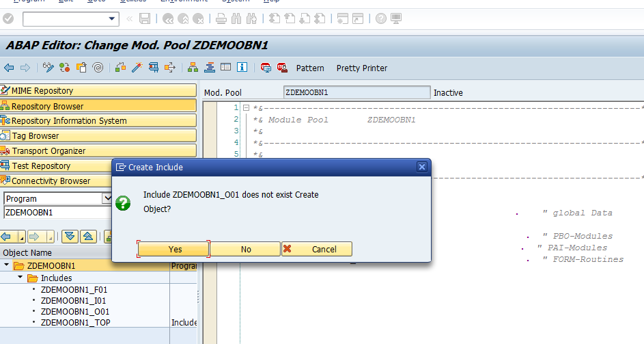Click No in Create Include dialog
Viewport: 644px width, 344px height.
[x=246, y=249]
